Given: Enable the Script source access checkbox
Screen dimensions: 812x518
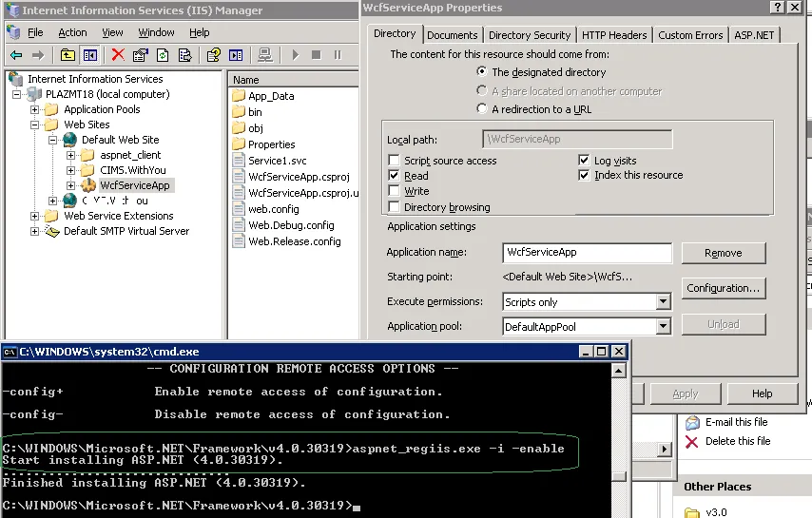Looking at the screenshot, I should tap(395, 161).
